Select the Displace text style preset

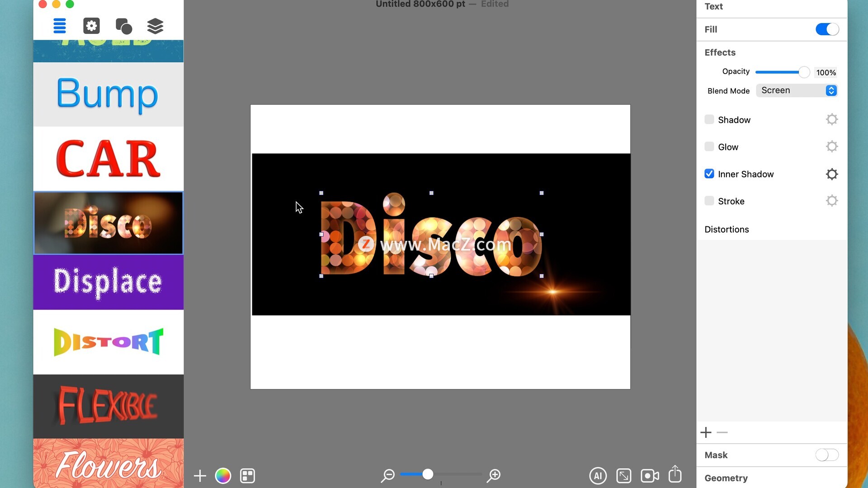pos(108,282)
